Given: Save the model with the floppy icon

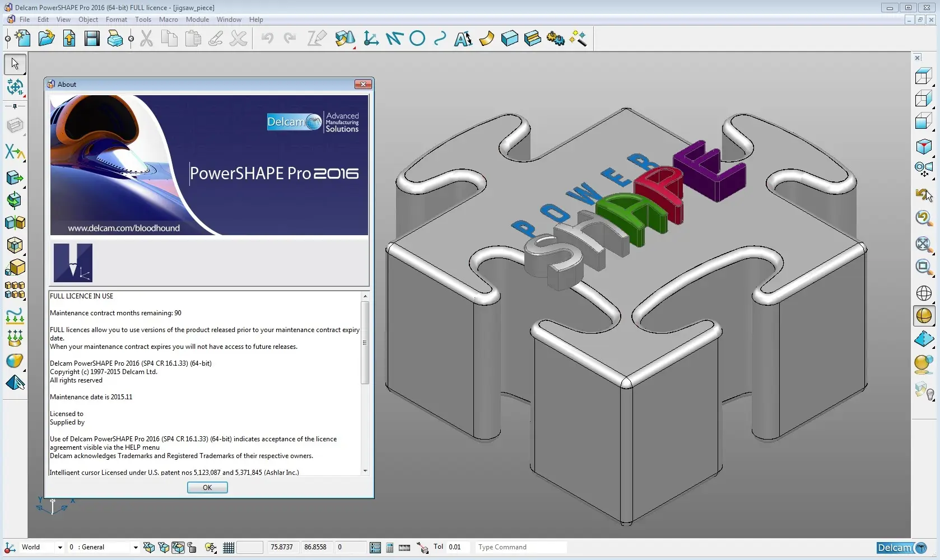Looking at the screenshot, I should [x=92, y=39].
